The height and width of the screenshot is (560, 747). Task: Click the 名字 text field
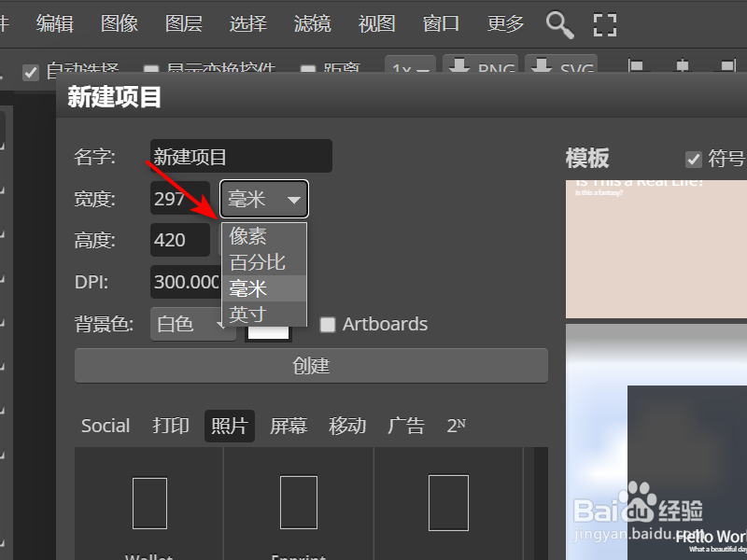pyautogui.click(x=241, y=156)
